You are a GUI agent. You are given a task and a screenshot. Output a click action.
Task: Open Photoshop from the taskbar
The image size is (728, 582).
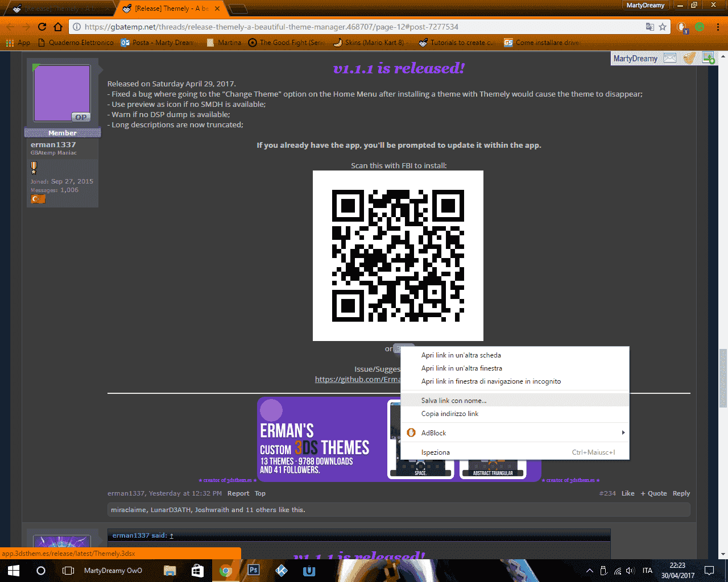(254, 571)
